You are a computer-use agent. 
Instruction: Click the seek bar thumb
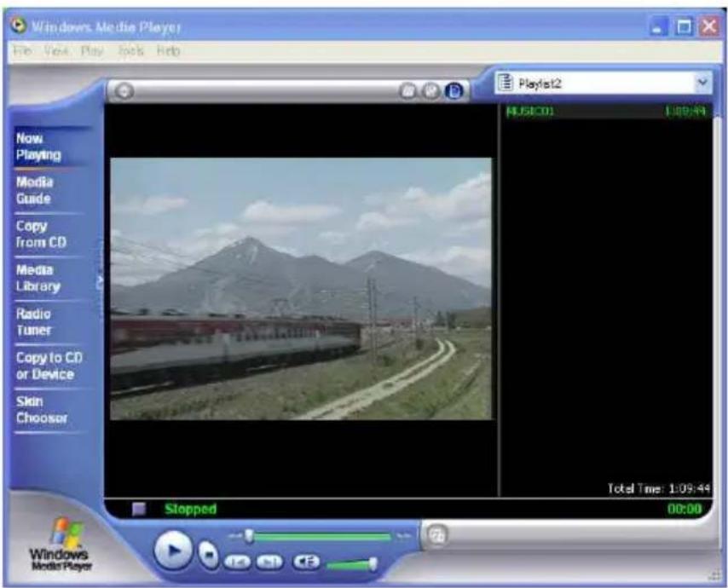click(249, 536)
